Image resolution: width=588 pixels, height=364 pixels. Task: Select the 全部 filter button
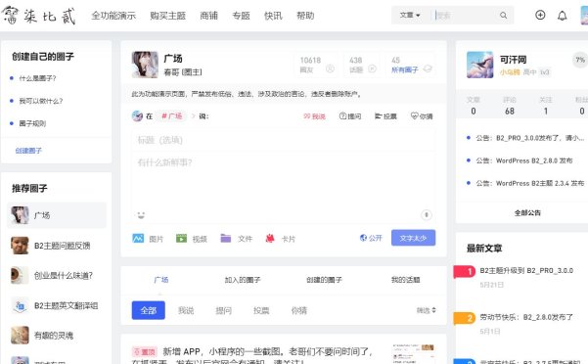[148, 310]
